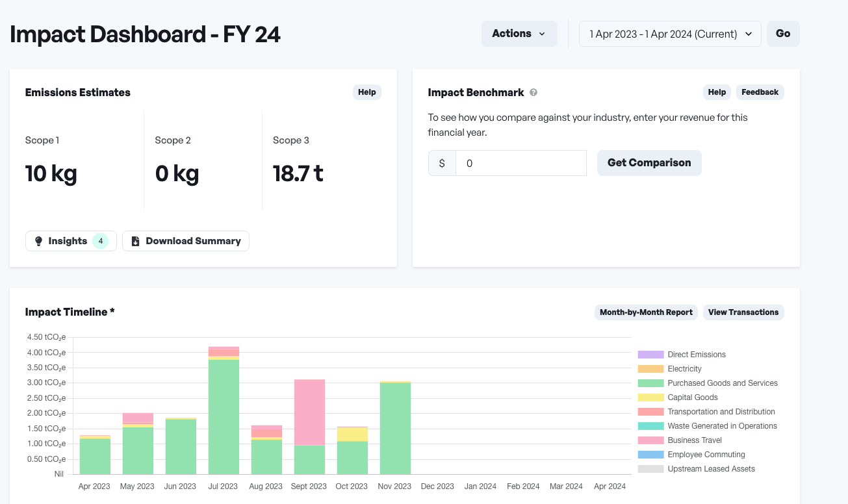Click the Insights lightbulb icon
Viewport: 848px width, 504px height.
(x=38, y=241)
